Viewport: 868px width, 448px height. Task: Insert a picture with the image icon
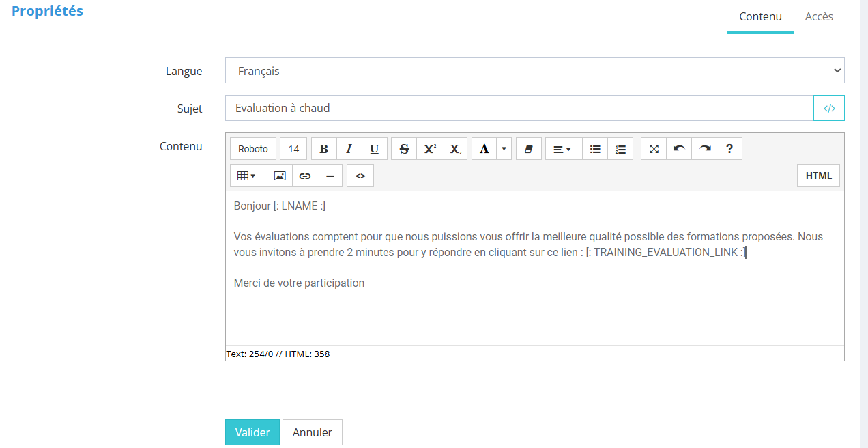[280, 176]
